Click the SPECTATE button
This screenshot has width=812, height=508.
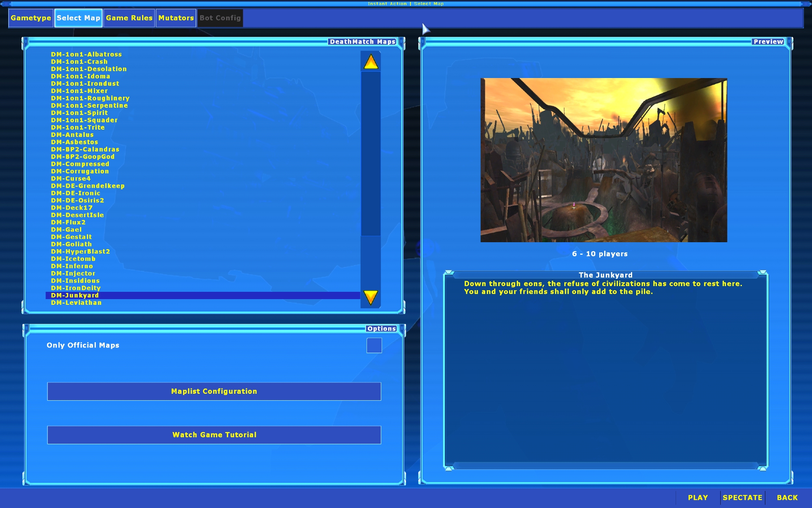[742, 497]
